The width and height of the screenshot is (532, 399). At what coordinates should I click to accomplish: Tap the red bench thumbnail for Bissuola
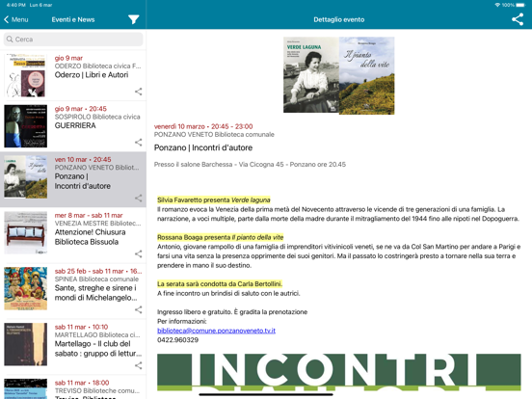pyautogui.click(x=26, y=233)
